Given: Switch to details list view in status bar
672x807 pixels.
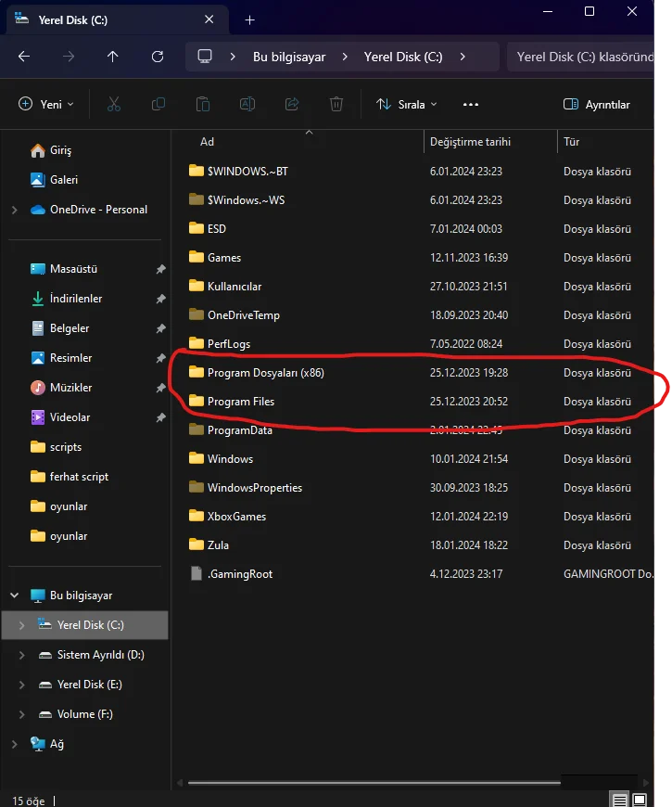Looking at the screenshot, I should pyautogui.click(x=619, y=801).
